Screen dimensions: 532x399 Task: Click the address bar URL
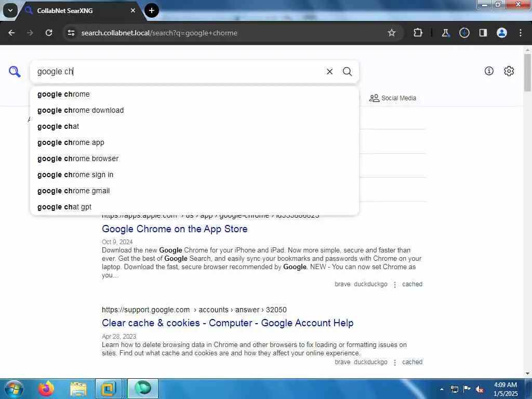159,33
